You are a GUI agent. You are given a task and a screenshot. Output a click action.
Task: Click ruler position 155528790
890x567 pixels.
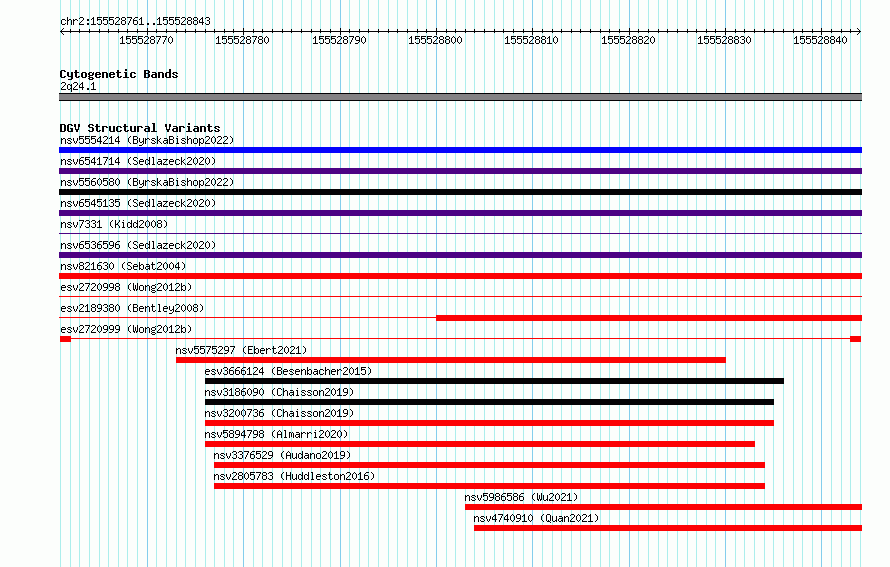(x=339, y=40)
